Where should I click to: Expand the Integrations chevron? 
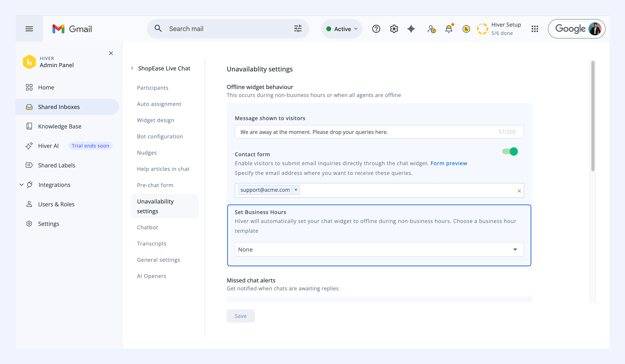tap(22, 185)
